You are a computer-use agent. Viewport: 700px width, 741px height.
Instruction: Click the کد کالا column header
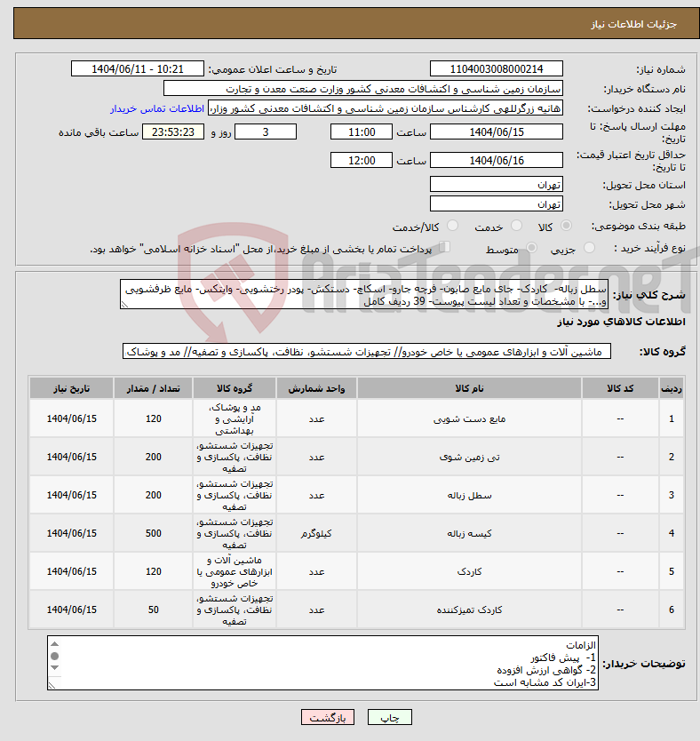tap(620, 388)
